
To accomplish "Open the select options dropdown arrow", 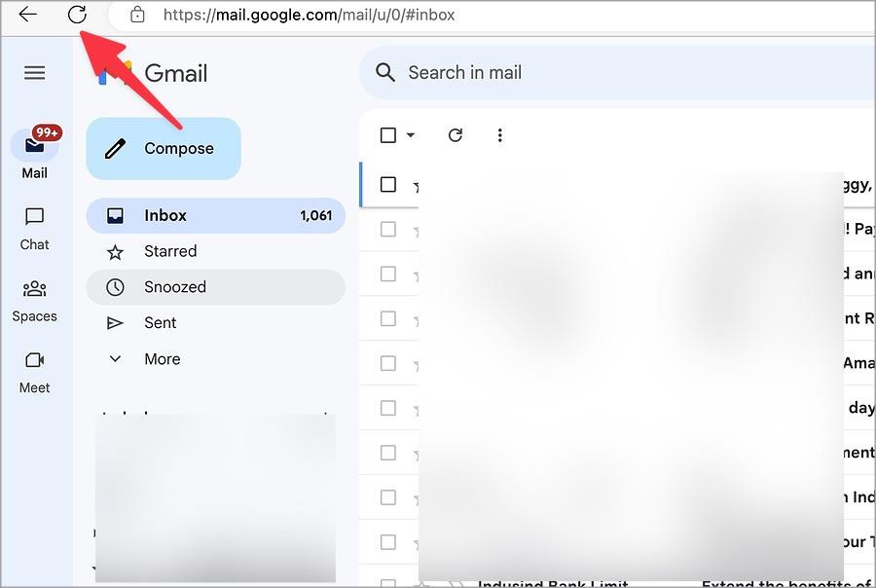I will (x=411, y=135).
